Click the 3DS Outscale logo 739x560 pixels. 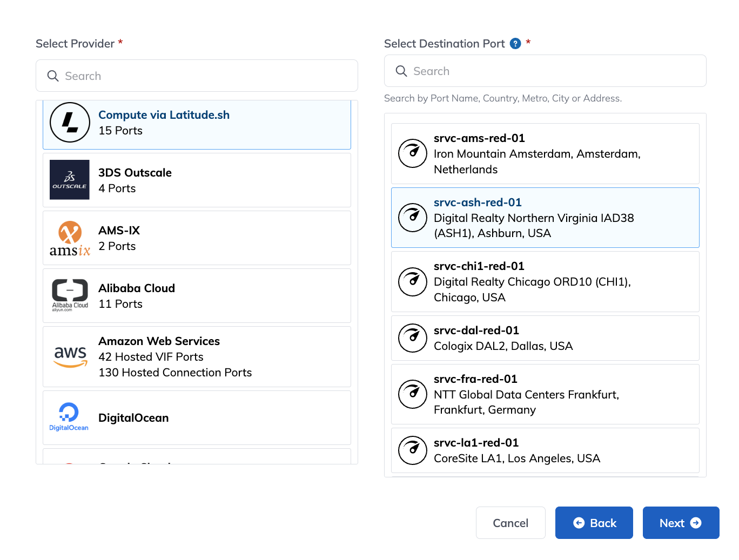[x=70, y=180]
